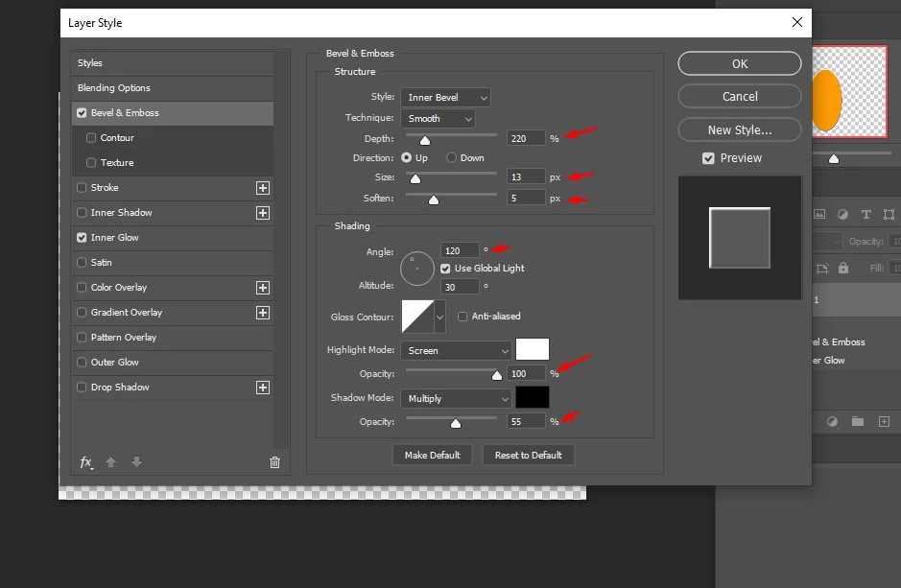Click the Cancel button
The height and width of the screenshot is (588, 901).
740,97
